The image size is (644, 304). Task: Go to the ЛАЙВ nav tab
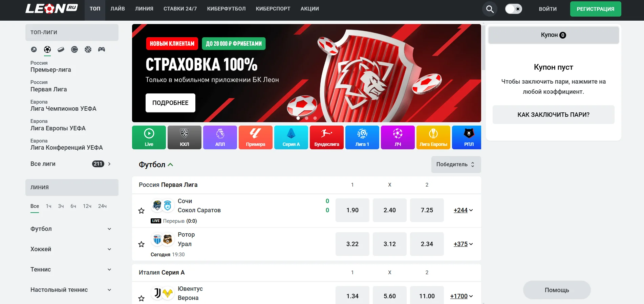coord(117,9)
